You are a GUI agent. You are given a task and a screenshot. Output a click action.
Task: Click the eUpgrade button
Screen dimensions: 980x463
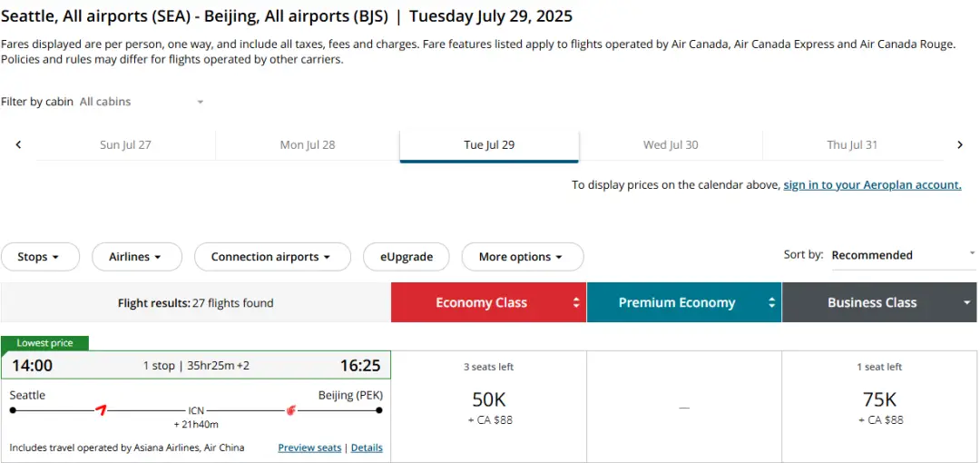(406, 257)
